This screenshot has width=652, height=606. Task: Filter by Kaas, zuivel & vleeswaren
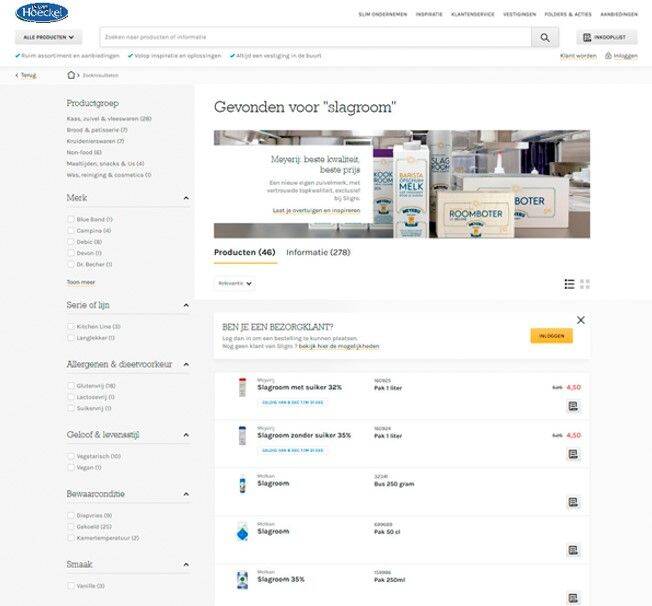tap(109, 119)
